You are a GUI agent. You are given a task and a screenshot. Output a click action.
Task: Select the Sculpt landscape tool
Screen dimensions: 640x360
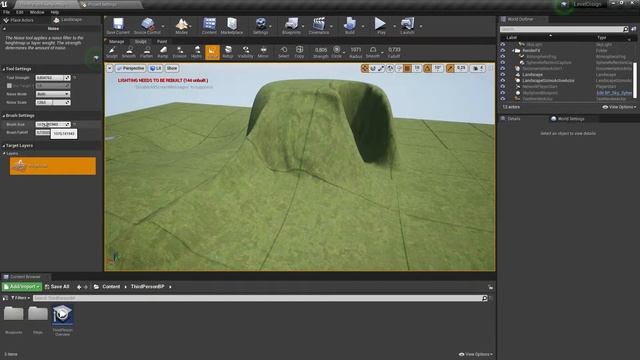tap(112, 52)
